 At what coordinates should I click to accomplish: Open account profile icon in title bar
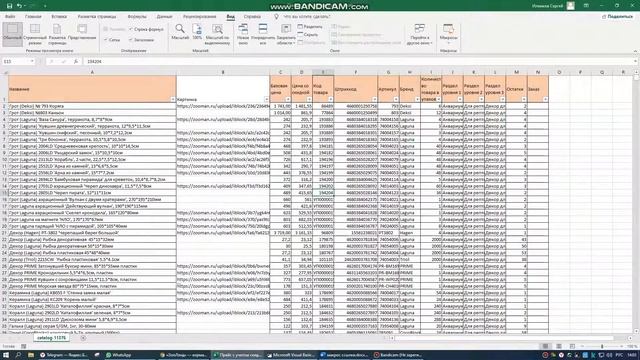[x=571, y=6]
